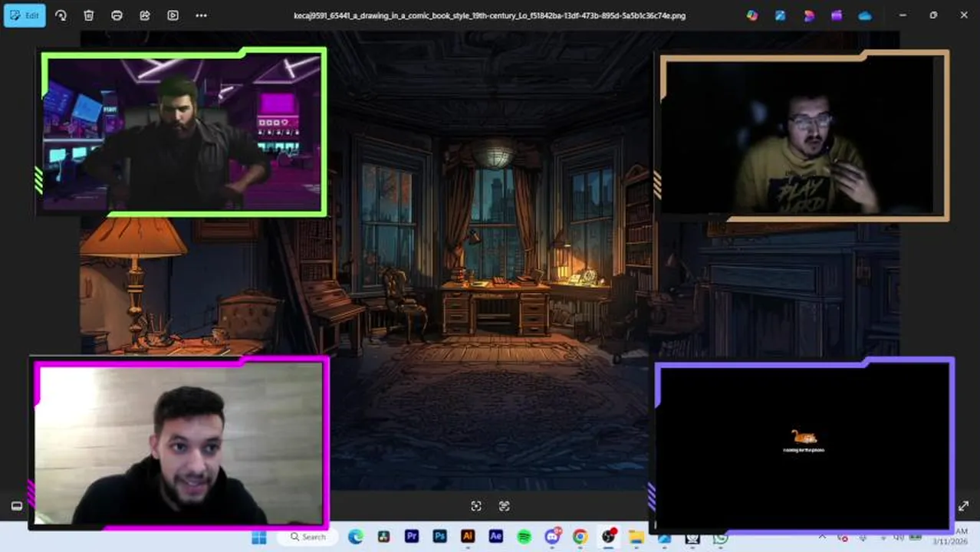Click the Edit button in Photos
980x552 pixels.
tap(25, 15)
